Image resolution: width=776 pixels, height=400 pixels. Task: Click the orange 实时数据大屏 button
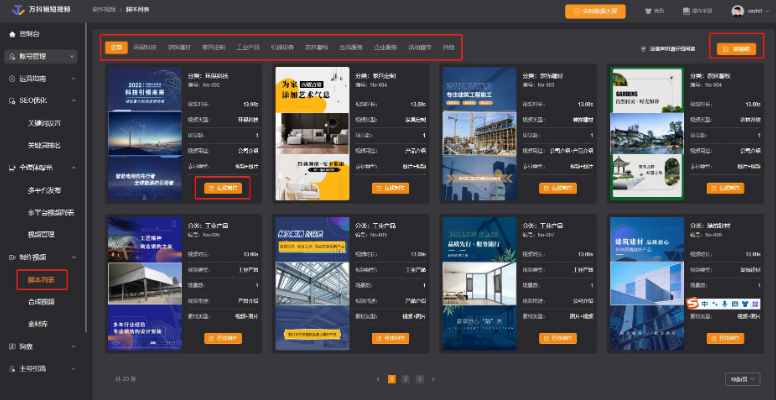tap(595, 11)
